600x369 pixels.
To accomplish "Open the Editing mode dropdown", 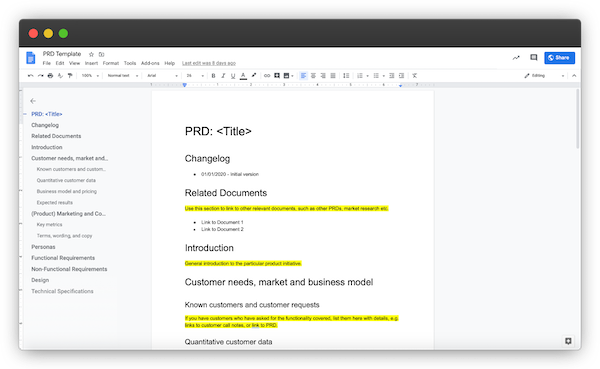I will pyautogui.click(x=544, y=76).
